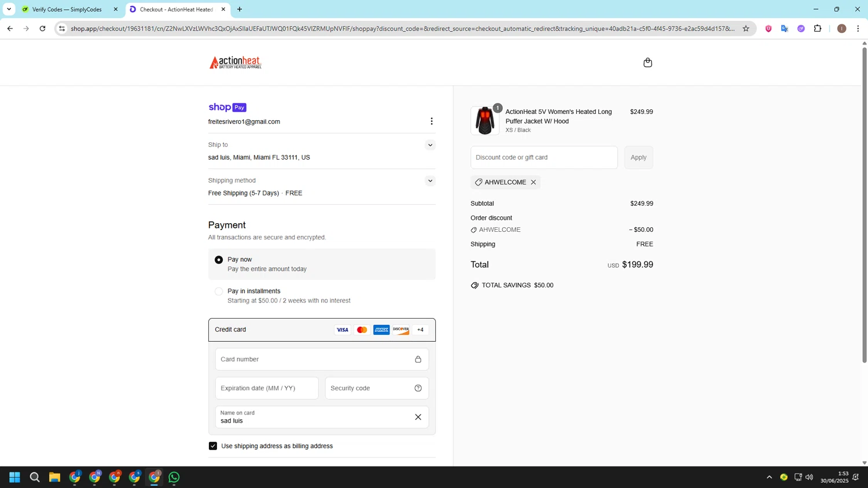
Task: Click the product name ActionHeat 5V Women's Jacket
Action: pos(558,116)
